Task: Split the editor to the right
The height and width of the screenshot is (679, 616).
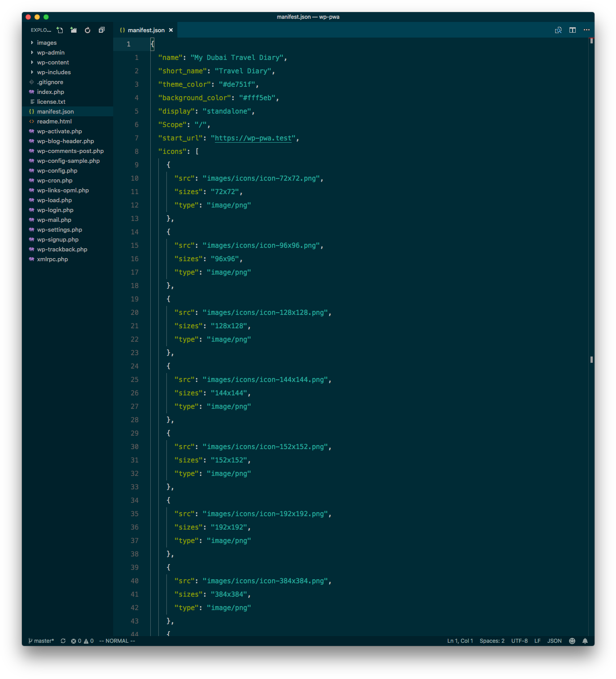Action: click(x=572, y=30)
